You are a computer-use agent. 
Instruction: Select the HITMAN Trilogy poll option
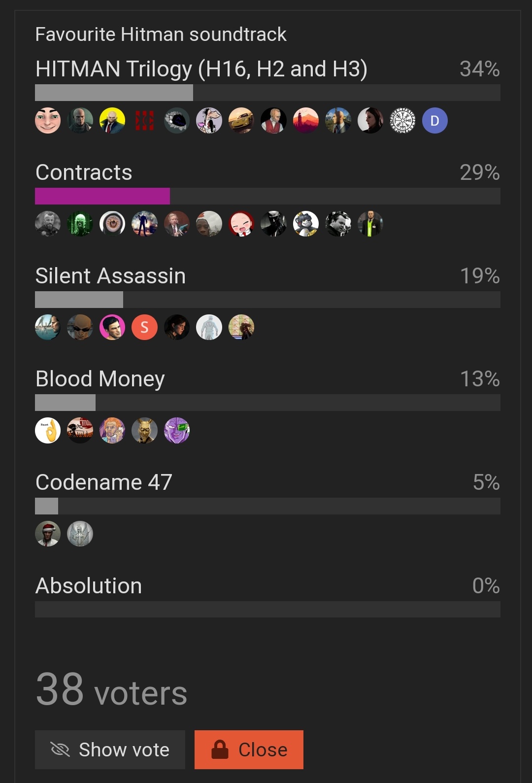(201, 69)
